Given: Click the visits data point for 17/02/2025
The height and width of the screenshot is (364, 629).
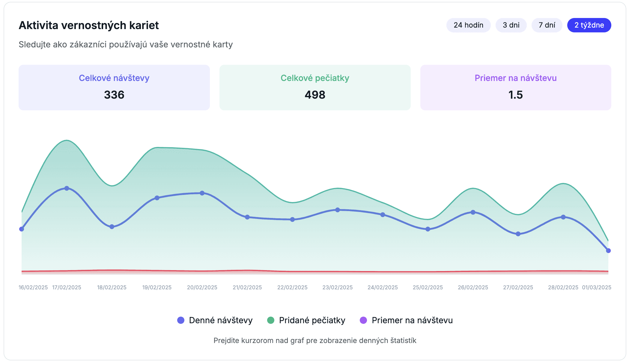Looking at the screenshot, I should click(x=67, y=188).
